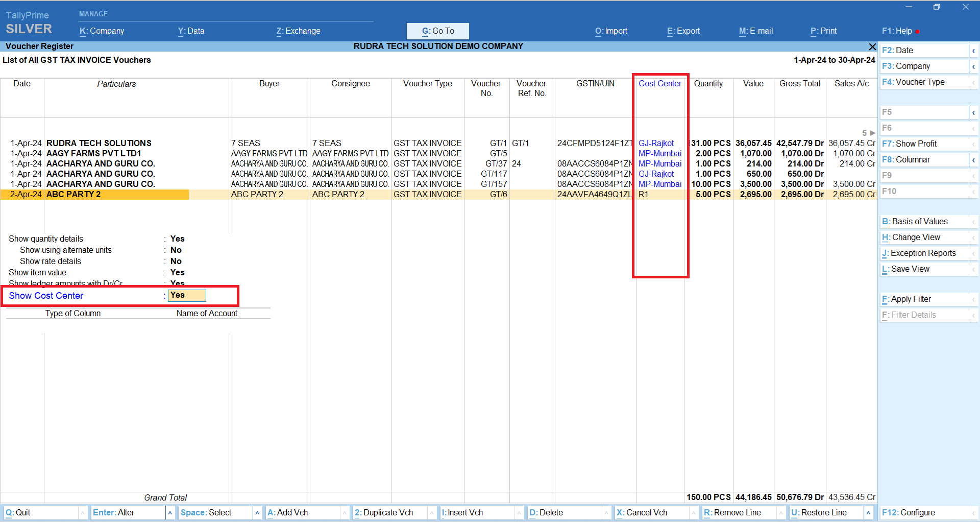Click the Cost Center column header
This screenshot has height=522, width=980.
[x=659, y=84]
